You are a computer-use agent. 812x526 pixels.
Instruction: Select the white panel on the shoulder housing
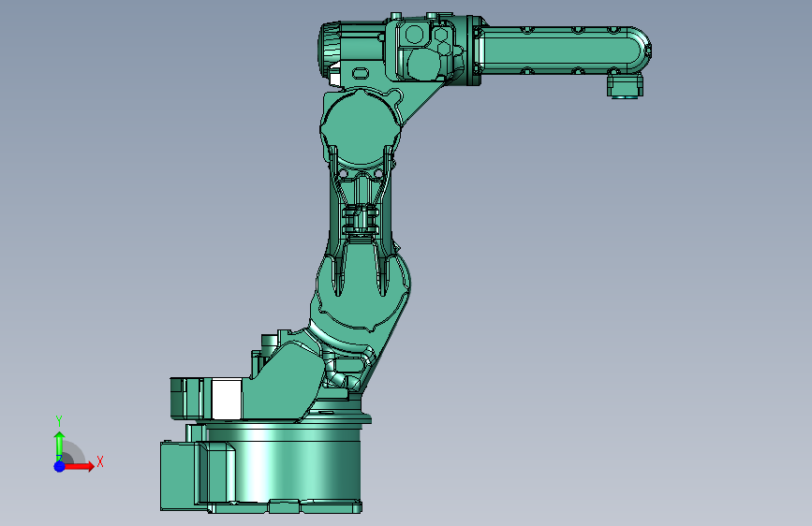coord(227,399)
